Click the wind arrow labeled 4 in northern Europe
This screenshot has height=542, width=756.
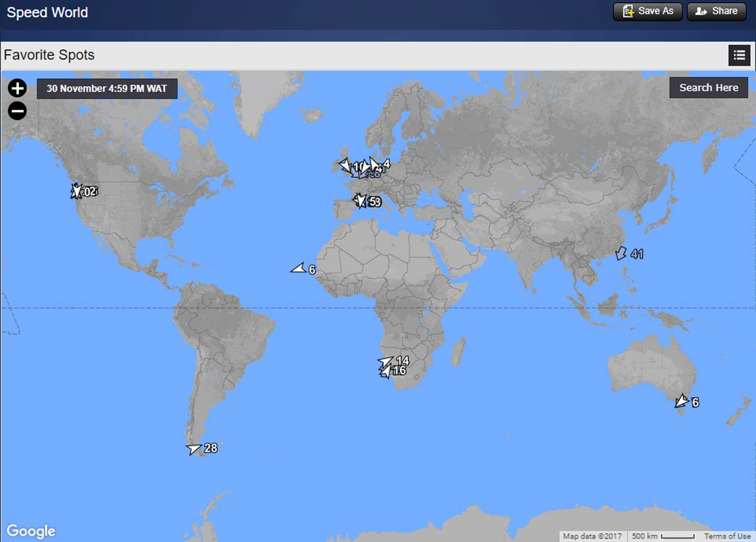[375, 165]
